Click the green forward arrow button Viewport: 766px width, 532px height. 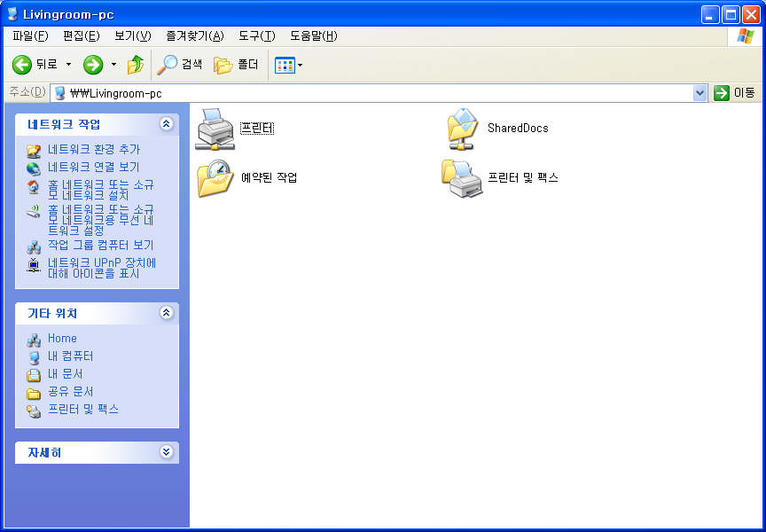click(93, 65)
